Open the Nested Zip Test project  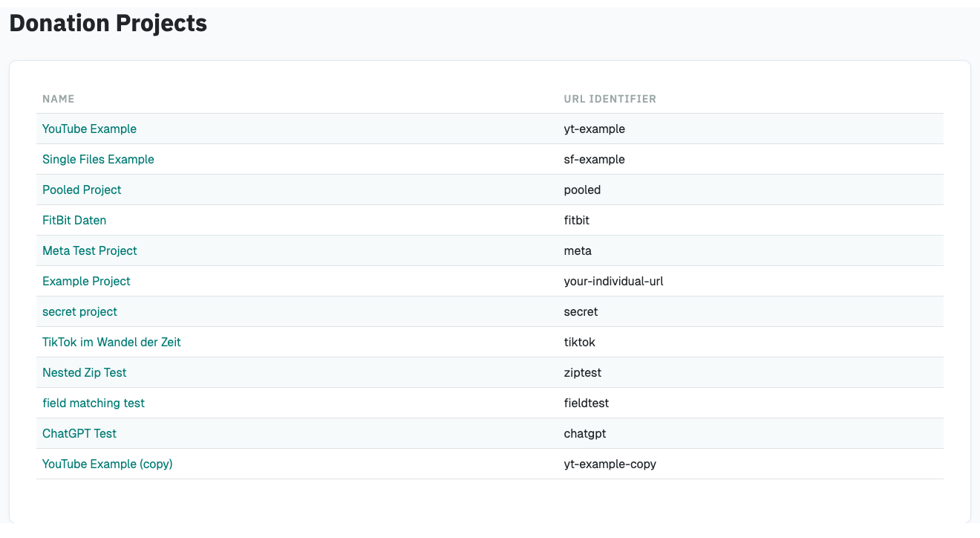[x=85, y=372]
